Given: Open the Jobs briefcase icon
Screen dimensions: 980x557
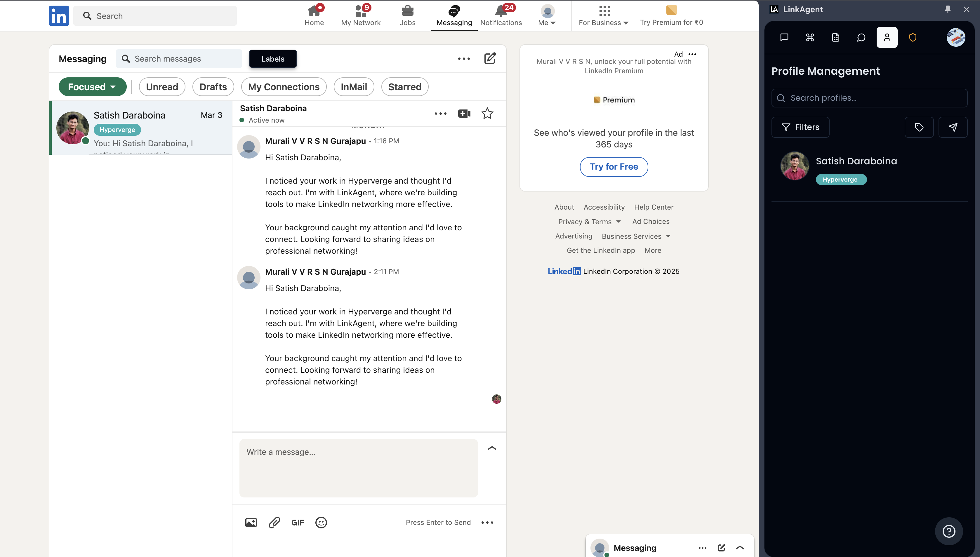Looking at the screenshot, I should 408,15.
